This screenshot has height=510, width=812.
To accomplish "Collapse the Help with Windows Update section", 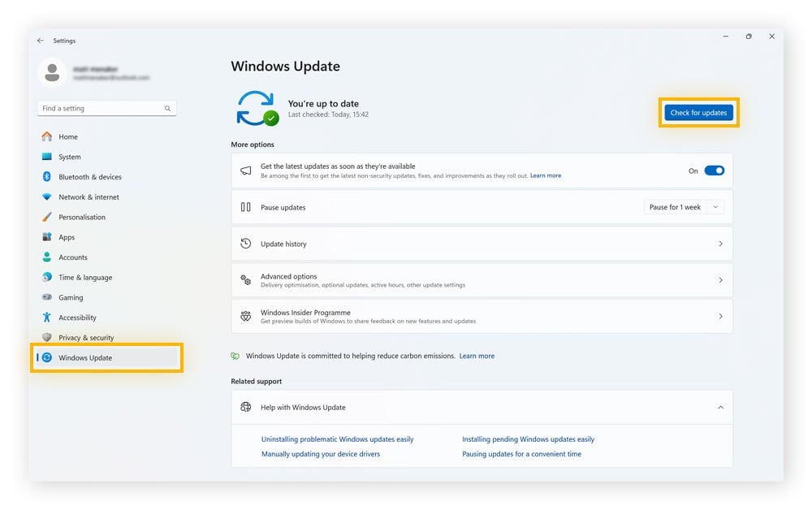I will pos(720,408).
